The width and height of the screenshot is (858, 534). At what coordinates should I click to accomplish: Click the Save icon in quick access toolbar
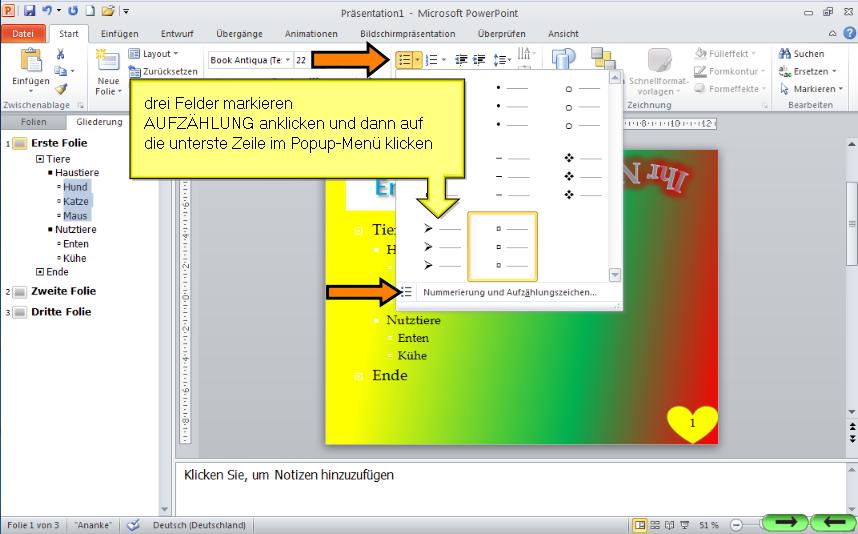tap(29, 11)
